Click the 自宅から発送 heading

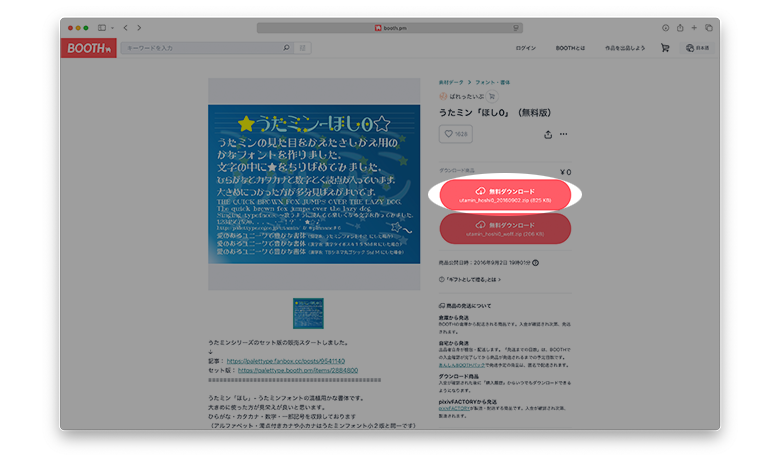tap(454, 343)
